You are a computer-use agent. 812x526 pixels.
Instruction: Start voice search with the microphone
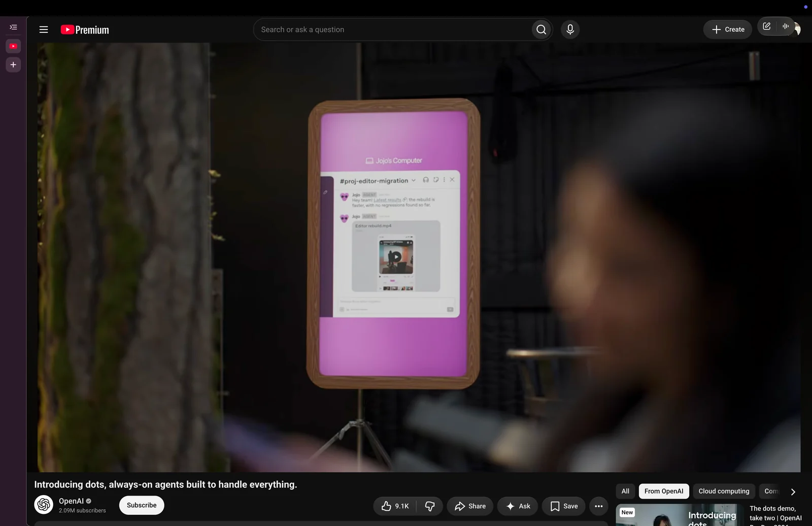570,29
